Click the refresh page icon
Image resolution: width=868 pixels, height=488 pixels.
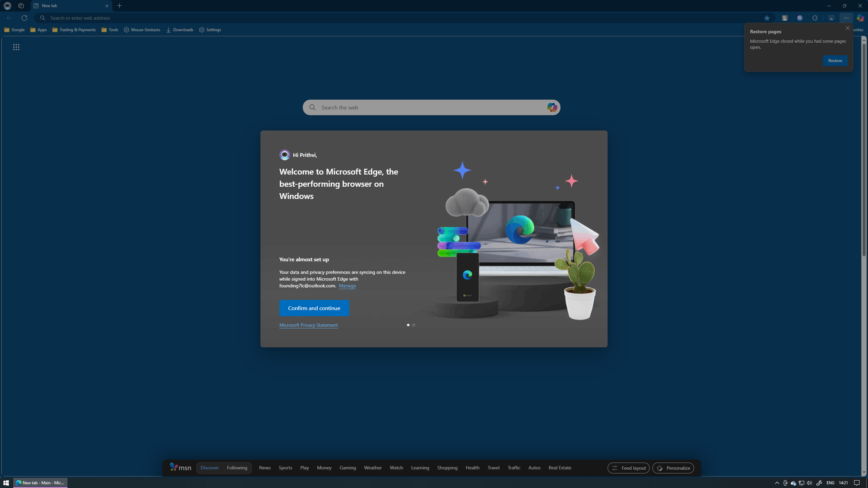(x=24, y=18)
